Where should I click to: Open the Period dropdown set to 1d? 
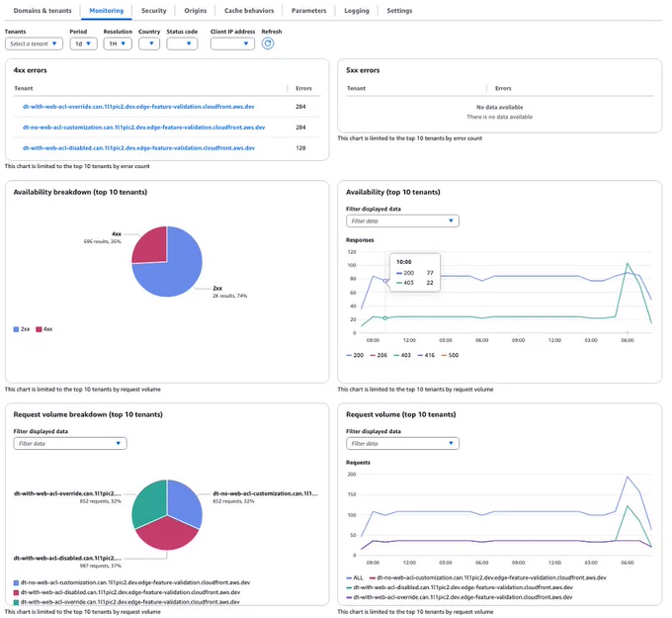84,44
